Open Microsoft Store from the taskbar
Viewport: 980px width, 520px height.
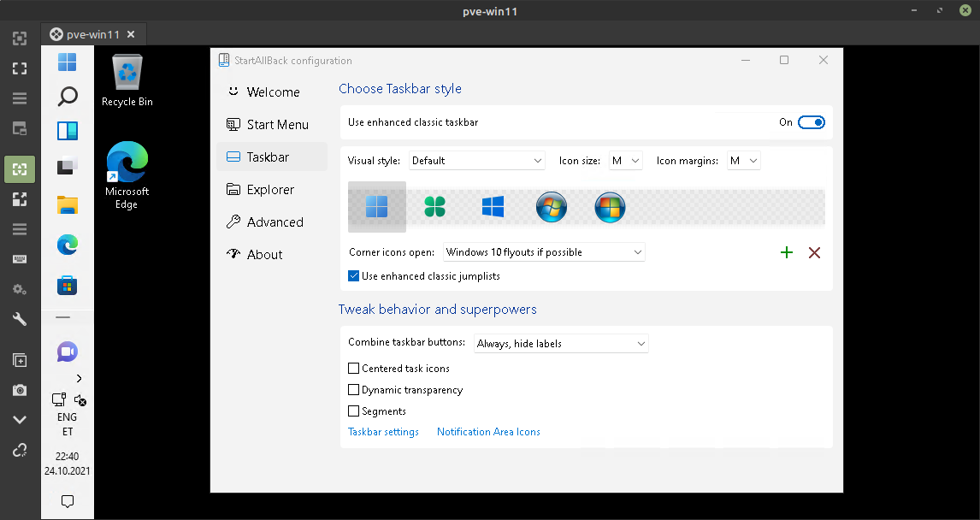click(68, 285)
